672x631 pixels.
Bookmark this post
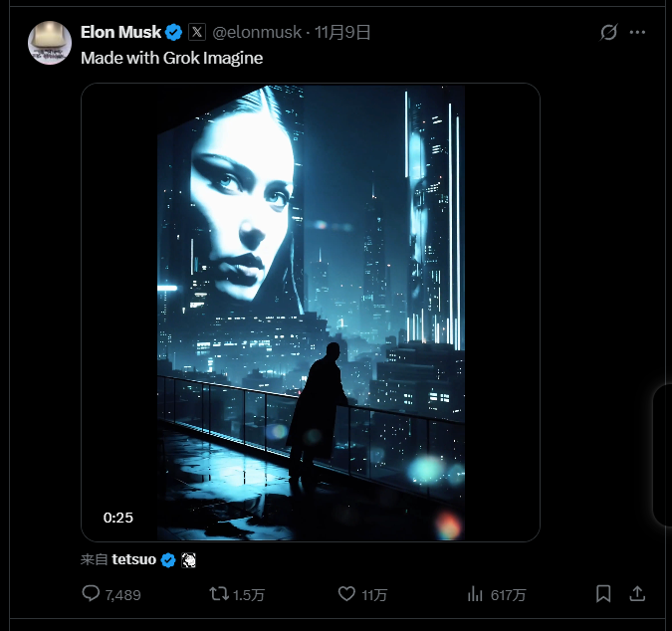(603, 594)
